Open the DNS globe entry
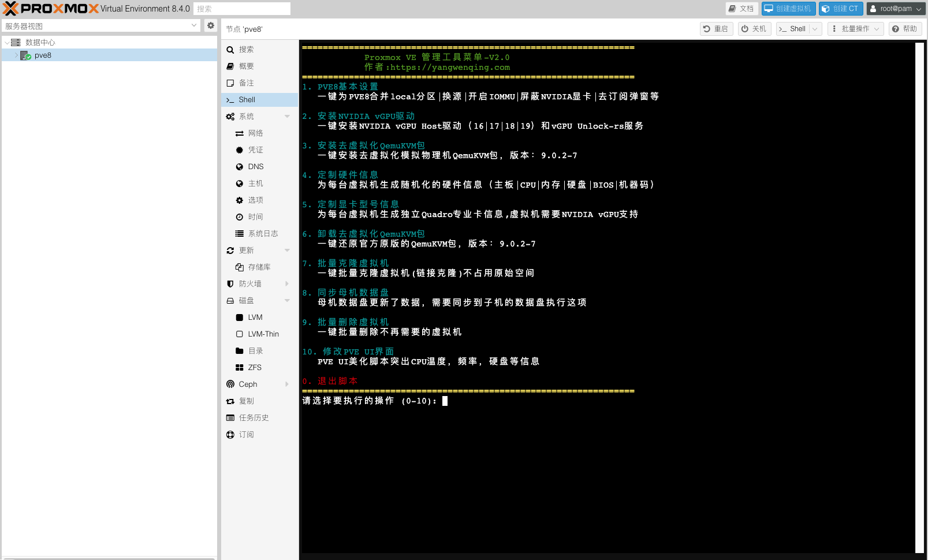This screenshot has width=928, height=560. click(x=255, y=167)
